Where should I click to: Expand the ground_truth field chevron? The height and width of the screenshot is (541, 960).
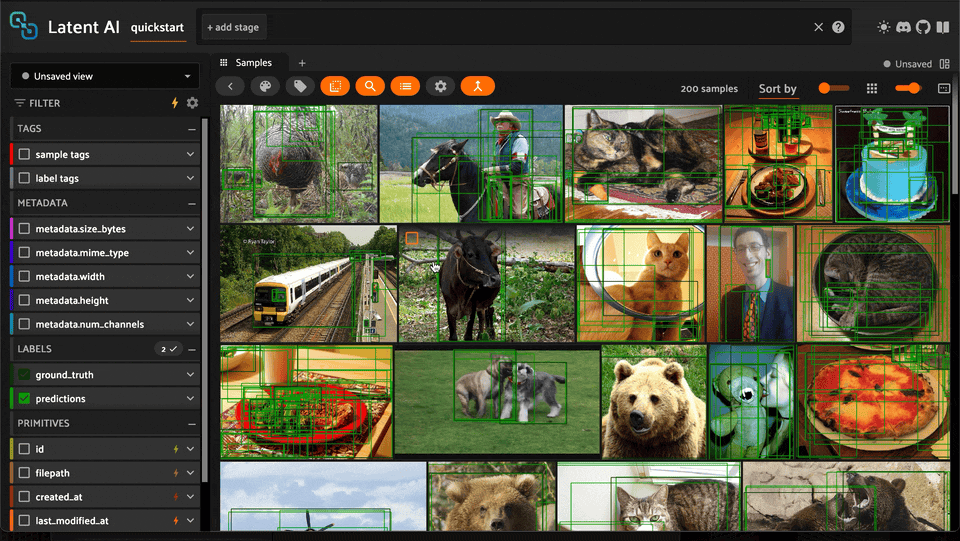click(x=190, y=375)
